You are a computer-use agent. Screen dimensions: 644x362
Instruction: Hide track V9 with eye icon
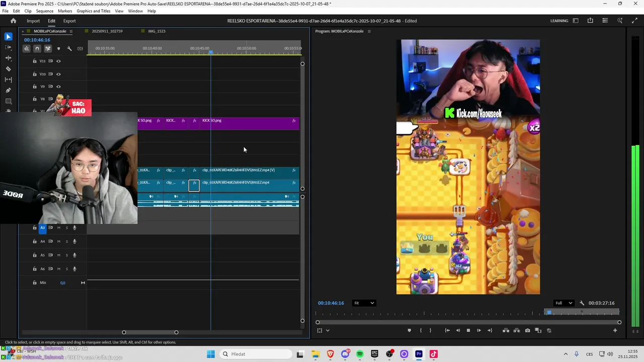pos(58,86)
